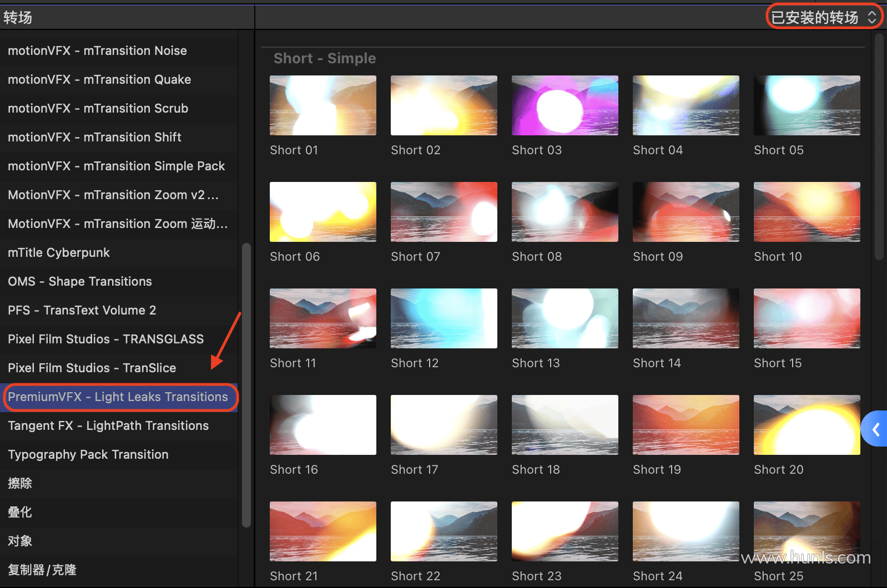Select the Short 08 transition thumbnail
The width and height of the screenshot is (887, 588).
point(565,212)
